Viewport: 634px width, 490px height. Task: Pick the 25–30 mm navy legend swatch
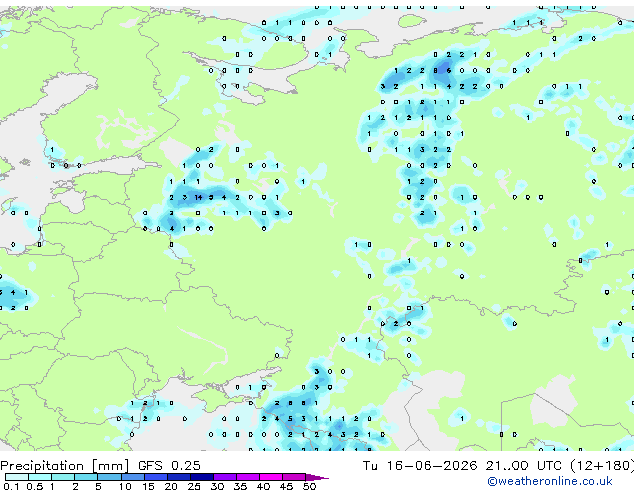pyautogui.click(x=201, y=477)
